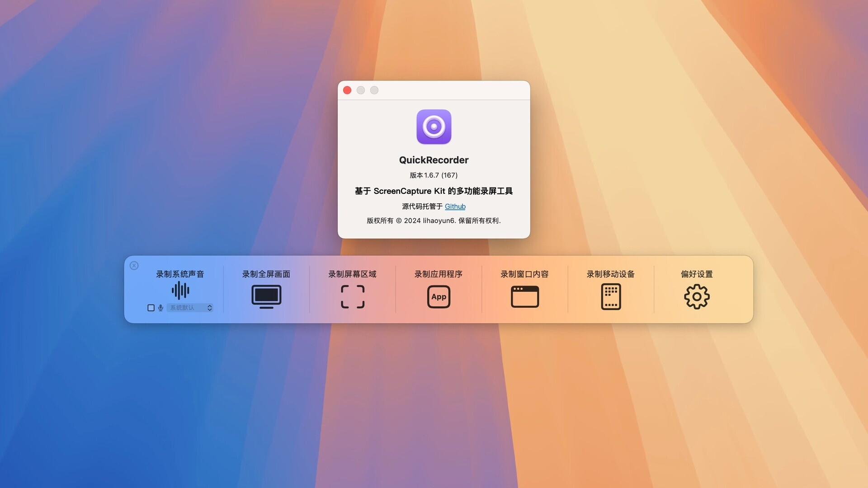Enable the microphone recording checkbox
The image size is (868, 488).
[151, 308]
